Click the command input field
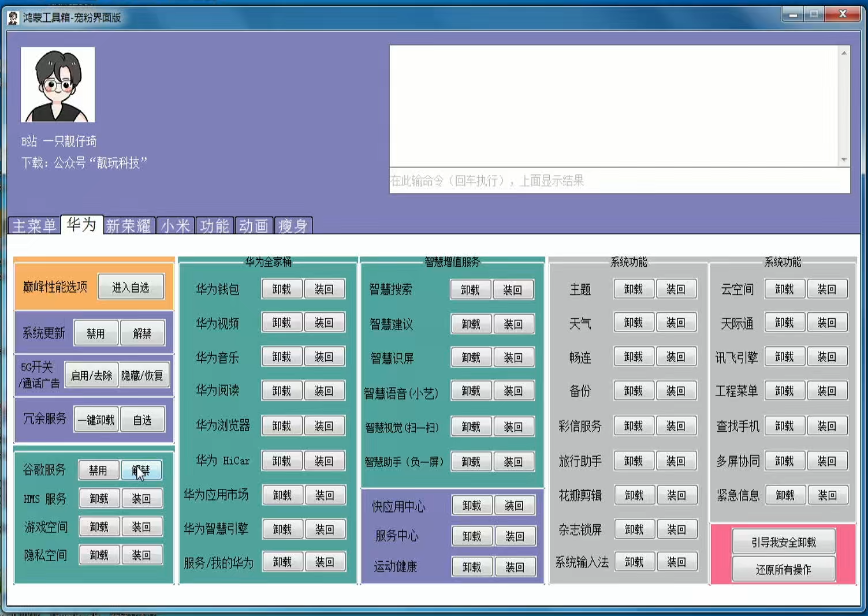 (620, 181)
